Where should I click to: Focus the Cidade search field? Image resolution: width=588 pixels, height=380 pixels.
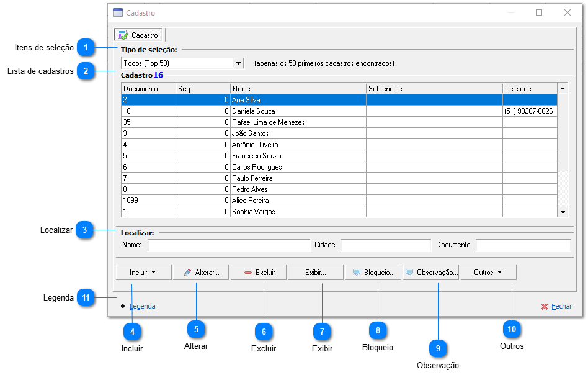click(x=386, y=245)
